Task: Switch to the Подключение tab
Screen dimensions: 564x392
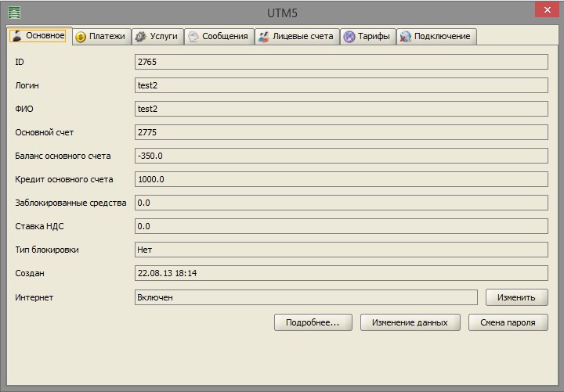Action: pos(436,36)
